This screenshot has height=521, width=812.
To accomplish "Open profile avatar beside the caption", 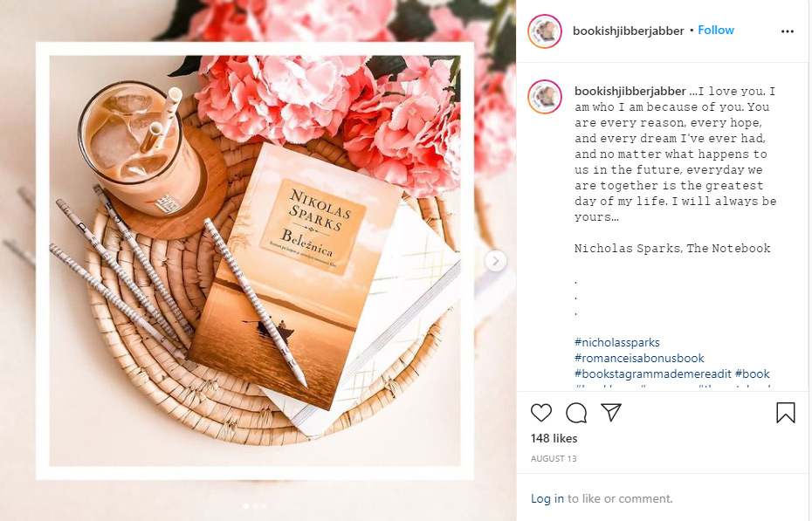I will [545, 97].
